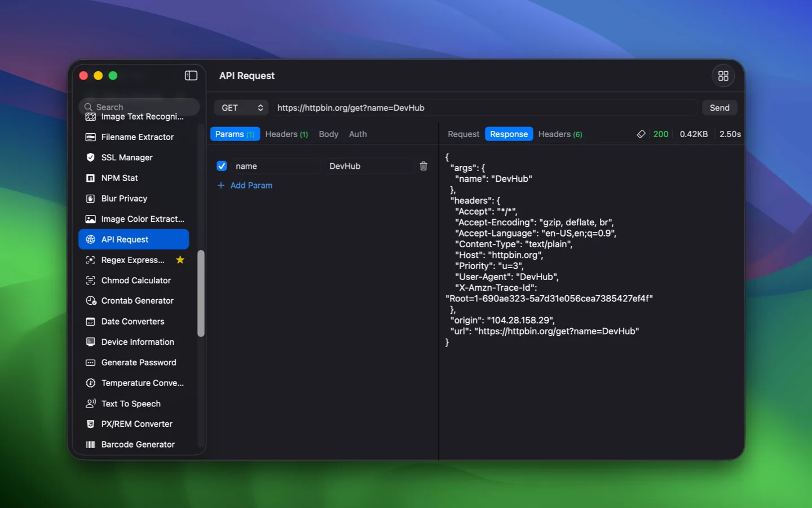View response Headers (6) tab
812x508 pixels.
[560, 134]
